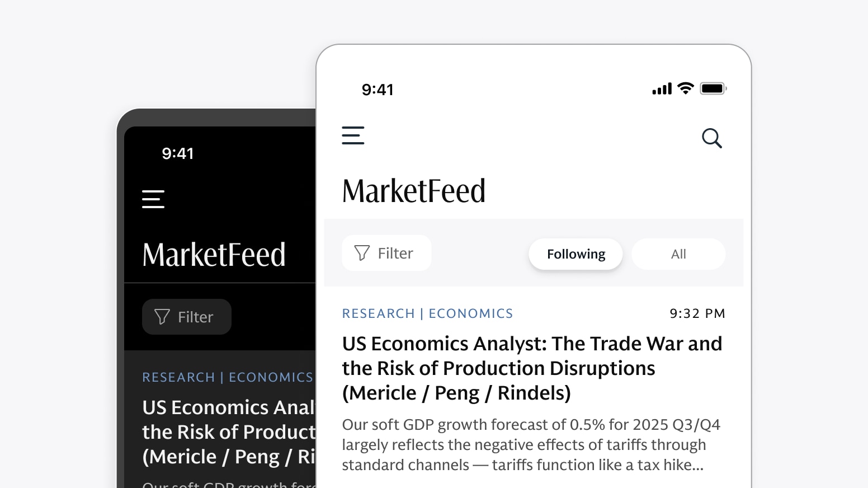Tap the MarketFeed title on the light phone
This screenshot has width=868, height=488.
click(x=413, y=191)
